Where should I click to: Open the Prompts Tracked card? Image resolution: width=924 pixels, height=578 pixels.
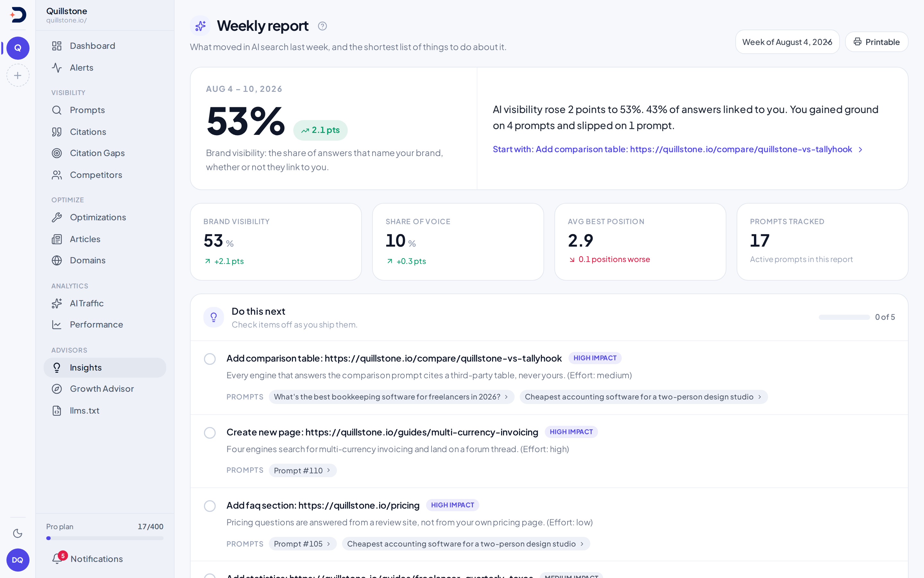(x=822, y=241)
